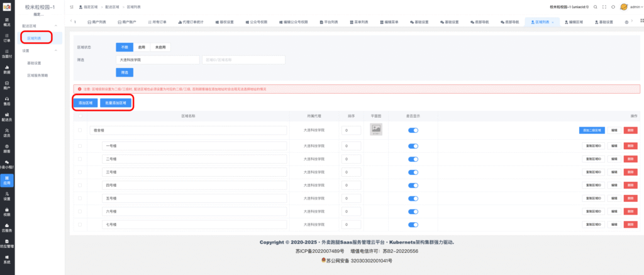This screenshot has height=275, width=644.
Task: Check the checkbox for 五号楼 row
Action: (80, 199)
